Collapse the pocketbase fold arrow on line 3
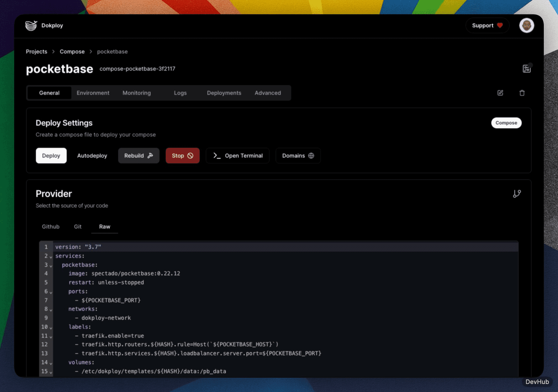Image resolution: width=558 pixels, height=392 pixels. point(51,266)
